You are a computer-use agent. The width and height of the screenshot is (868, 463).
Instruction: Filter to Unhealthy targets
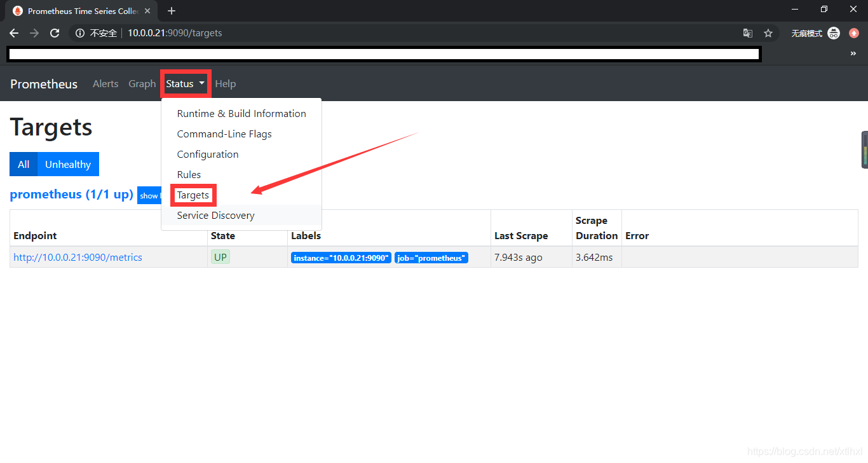(x=68, y=164)
